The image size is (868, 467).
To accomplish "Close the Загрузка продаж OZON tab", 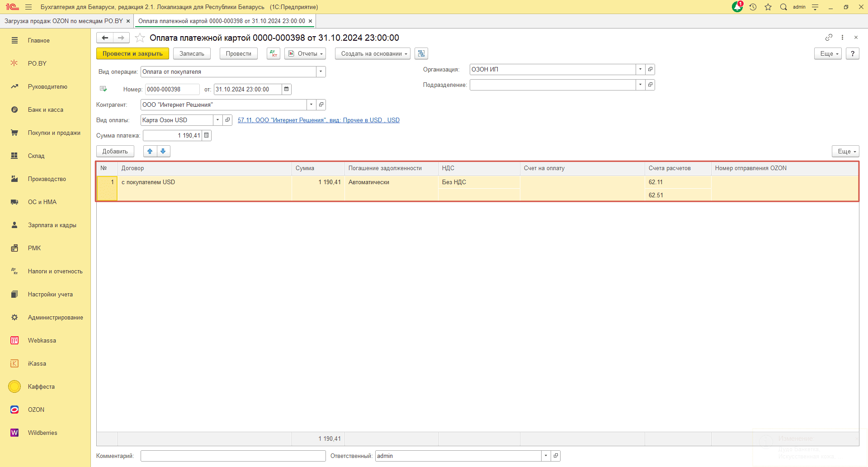I will coord(128,21).
